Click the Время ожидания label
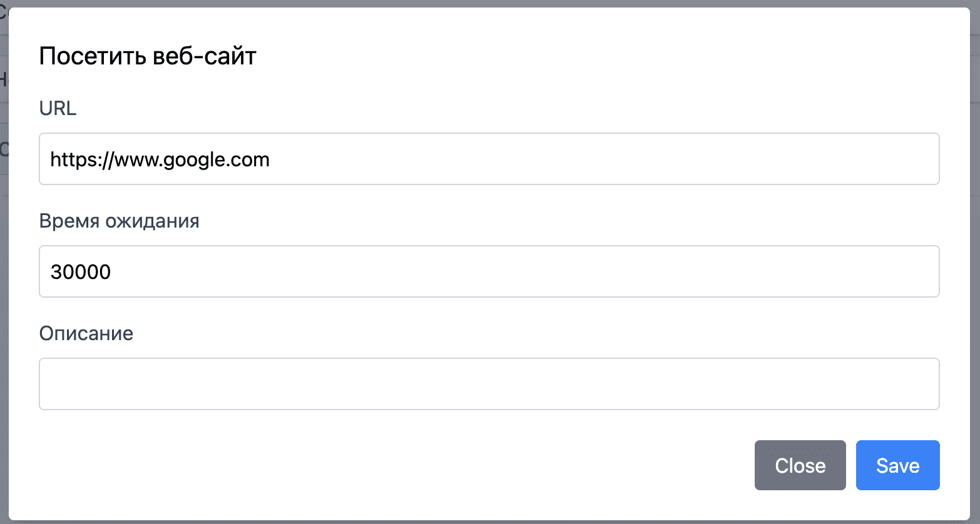 (x=119, y=221)
